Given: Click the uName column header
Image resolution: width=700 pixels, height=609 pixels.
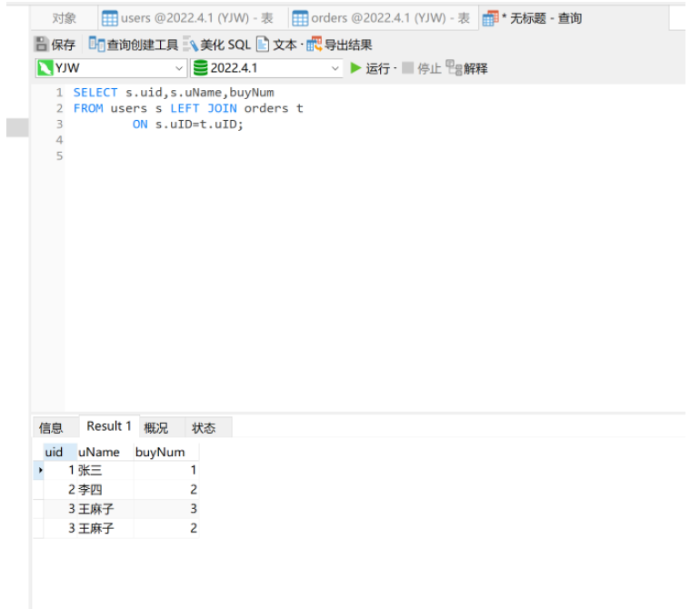Looking at the screenshot, I should click(x=105, y=452).
